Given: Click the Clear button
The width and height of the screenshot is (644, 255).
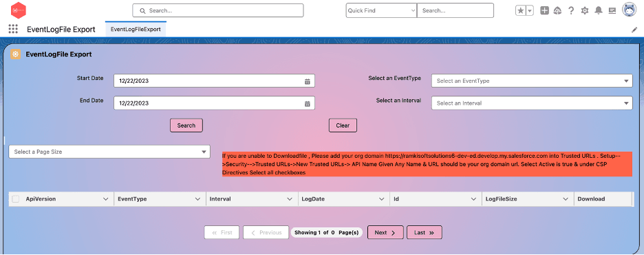Looking at the screenshot, I should (343, 125).
